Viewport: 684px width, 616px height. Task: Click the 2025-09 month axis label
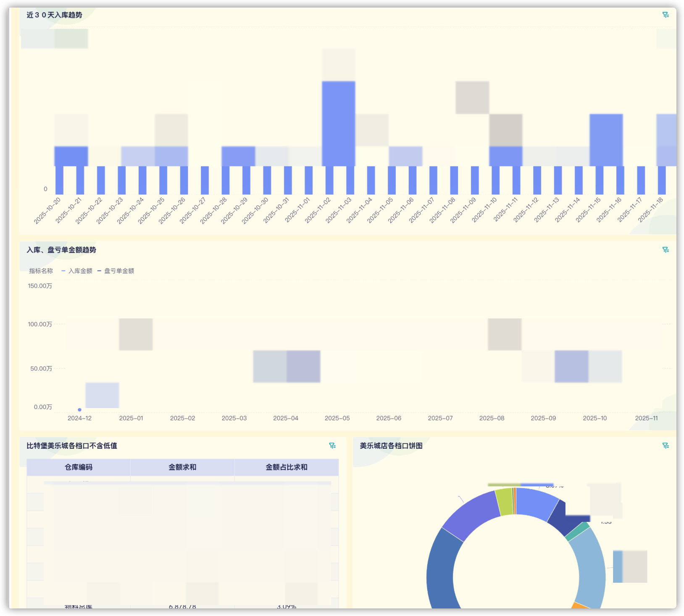coord(543,418)
